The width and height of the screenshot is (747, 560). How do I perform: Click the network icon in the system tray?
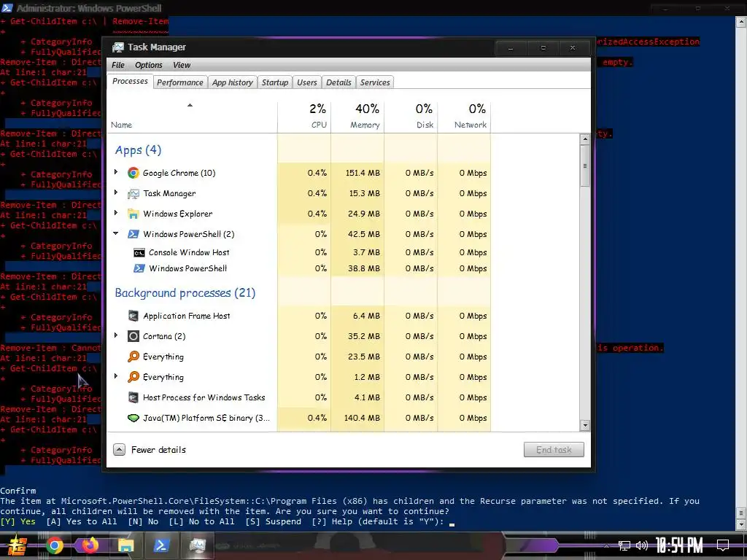(x=624, y=545)
